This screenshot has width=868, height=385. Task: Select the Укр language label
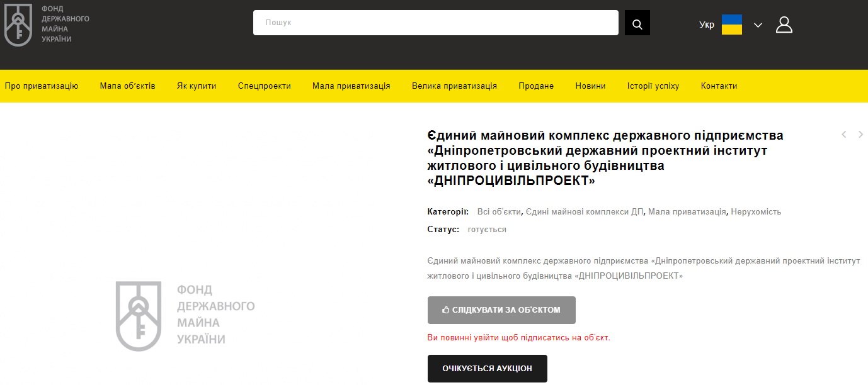[x=707, y=25]
